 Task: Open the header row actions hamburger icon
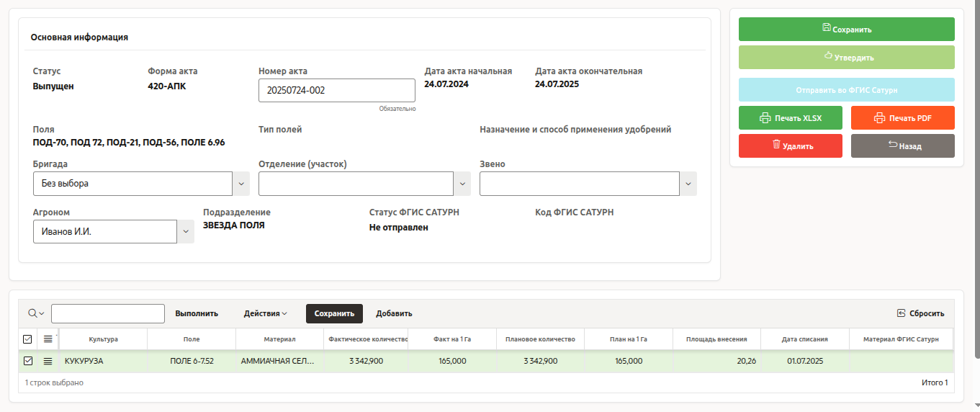pos(48,339)
